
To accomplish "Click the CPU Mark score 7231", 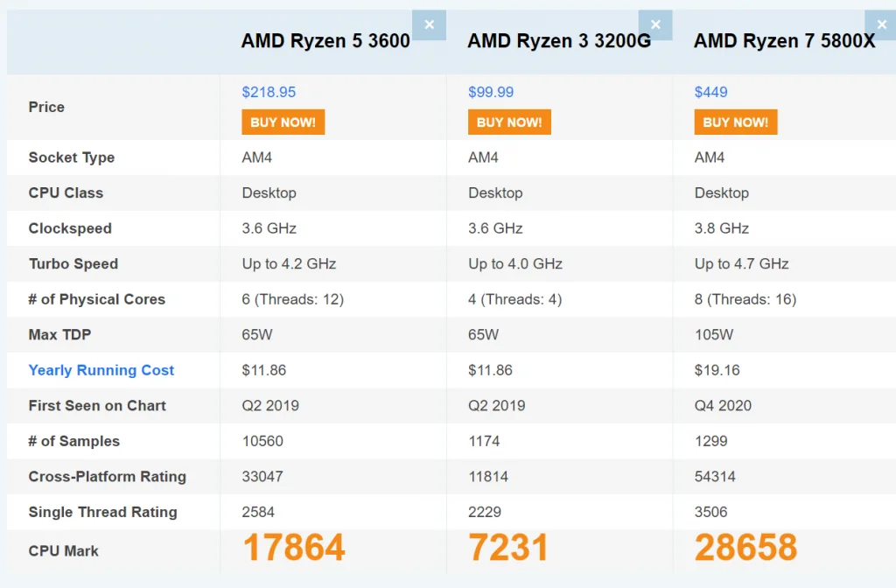I will [508, 548].
